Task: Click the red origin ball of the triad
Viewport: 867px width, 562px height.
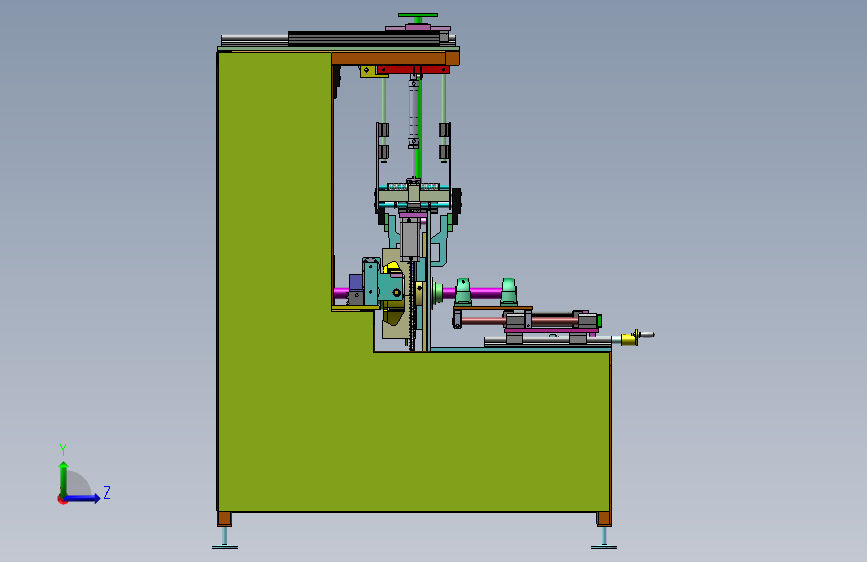Action: point(62,499)
